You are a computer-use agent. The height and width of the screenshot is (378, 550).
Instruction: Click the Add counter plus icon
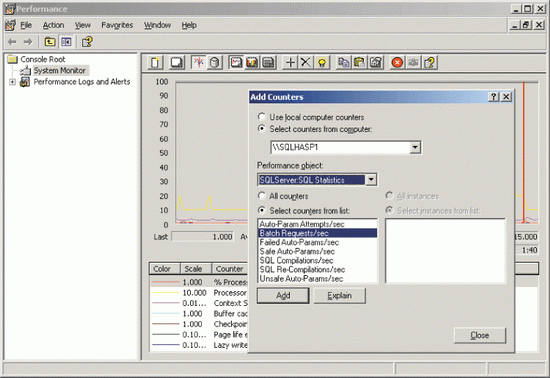(x=290, y=62)
